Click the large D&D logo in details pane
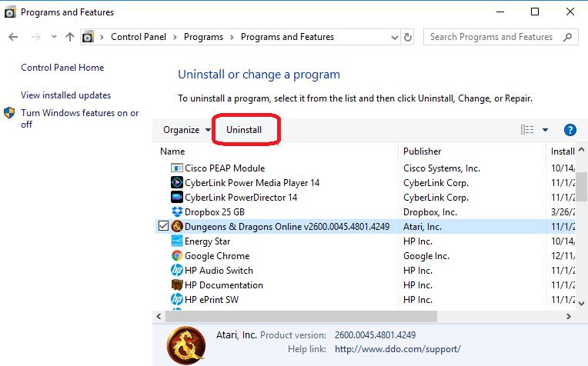 click(186, 345)
